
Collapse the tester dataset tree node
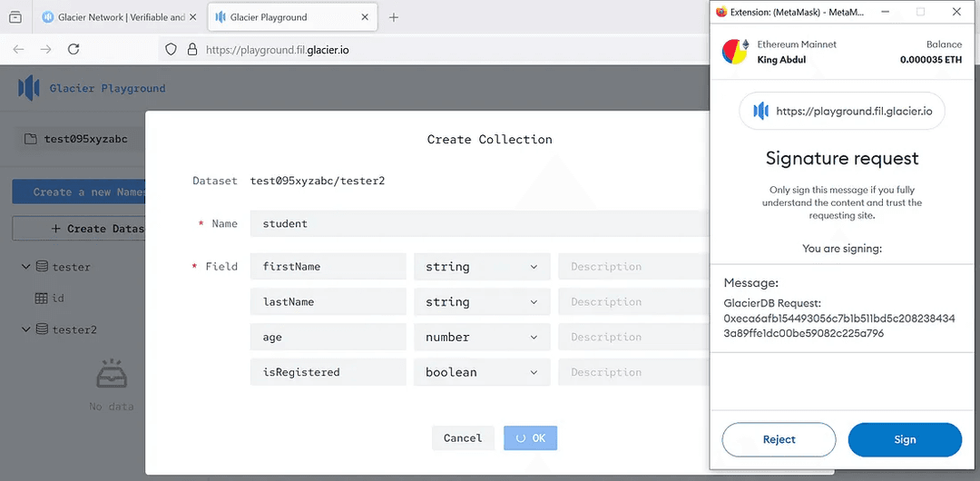point(25,267)
